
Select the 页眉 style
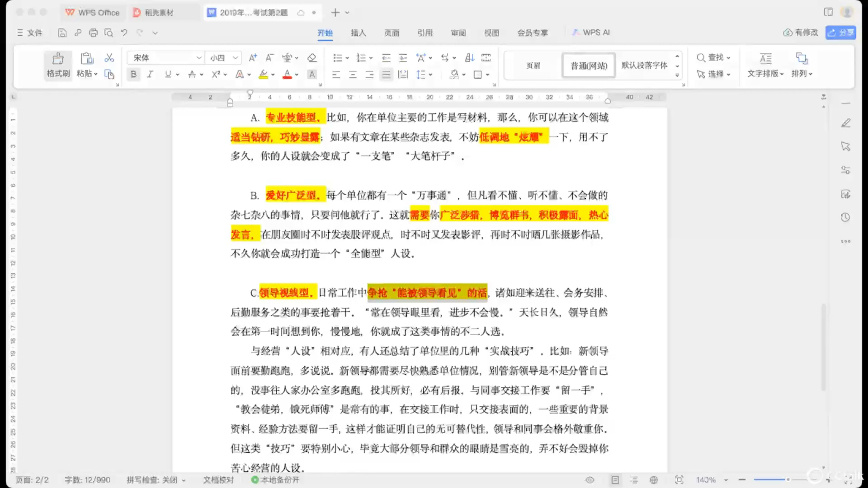pos(533,66)
